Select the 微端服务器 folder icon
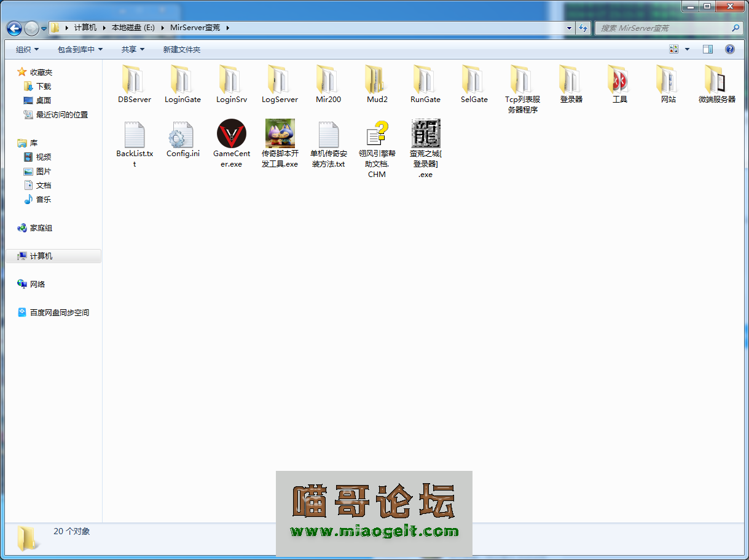The width and height of the screenshot is (749, 560). click(x=716, y=80)
